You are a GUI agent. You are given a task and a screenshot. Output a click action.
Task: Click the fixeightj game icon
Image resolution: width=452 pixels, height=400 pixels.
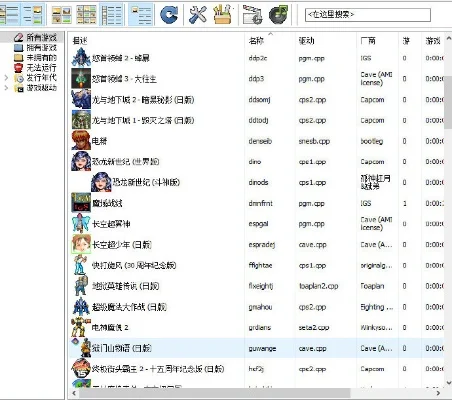click(x=81, y=285)
